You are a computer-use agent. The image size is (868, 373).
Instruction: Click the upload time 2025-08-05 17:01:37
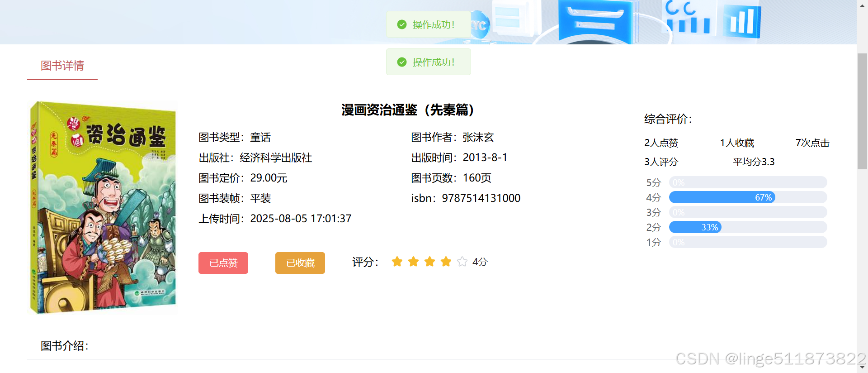tap(301, 219)
